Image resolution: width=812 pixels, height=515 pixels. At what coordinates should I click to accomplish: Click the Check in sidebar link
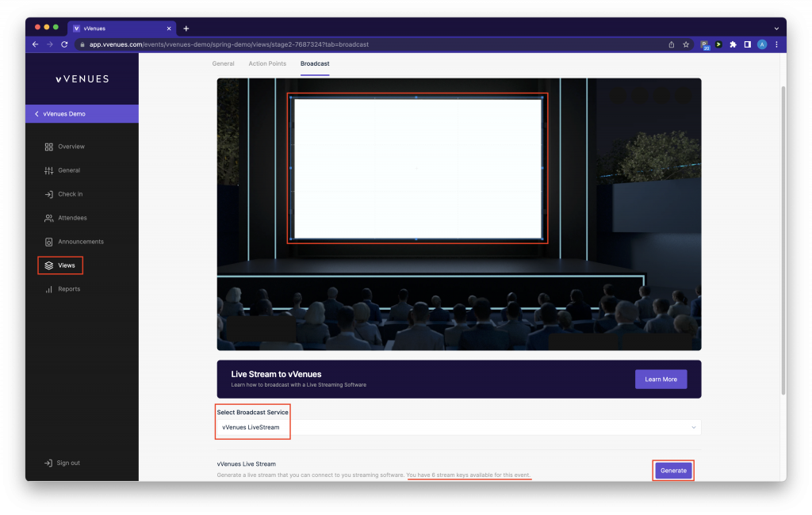[71, 195]
